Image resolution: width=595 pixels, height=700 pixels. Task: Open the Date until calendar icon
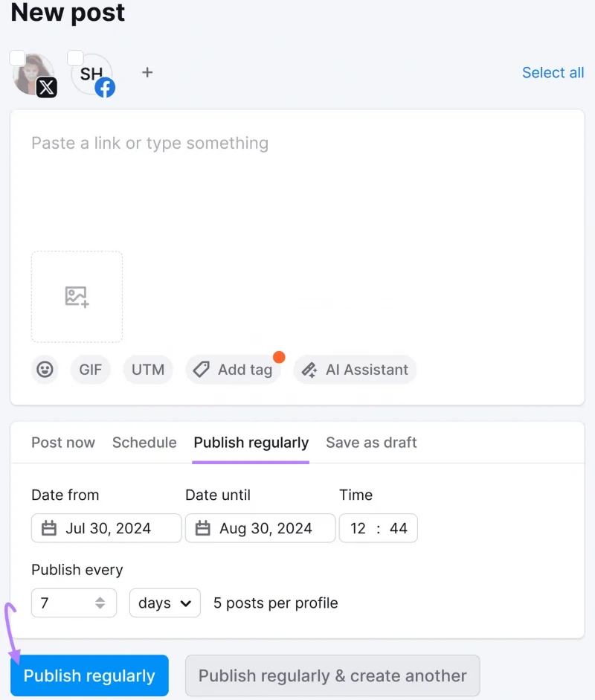tap(202, 528)
